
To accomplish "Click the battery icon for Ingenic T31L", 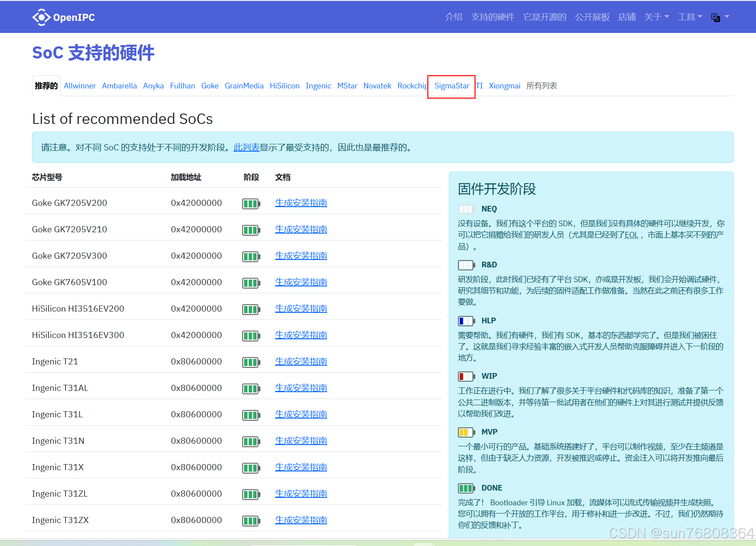I will click(251, 415).
